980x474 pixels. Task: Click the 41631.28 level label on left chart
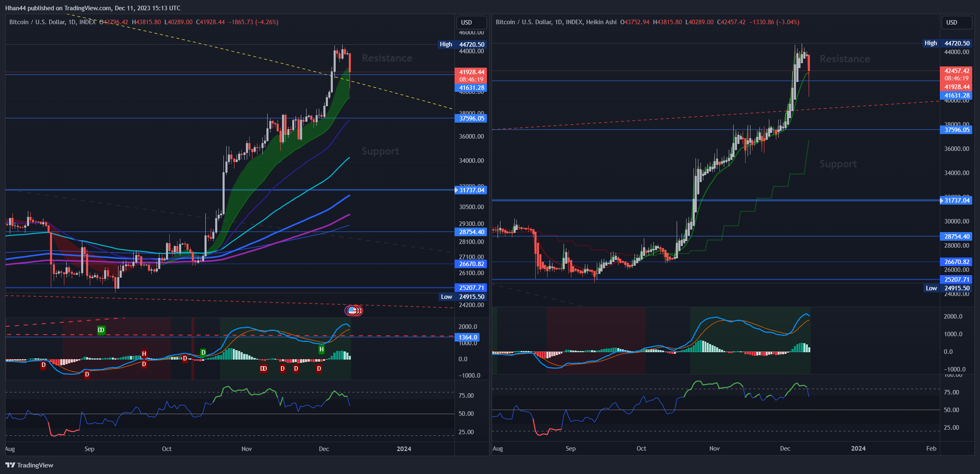[x=471, y=88]
